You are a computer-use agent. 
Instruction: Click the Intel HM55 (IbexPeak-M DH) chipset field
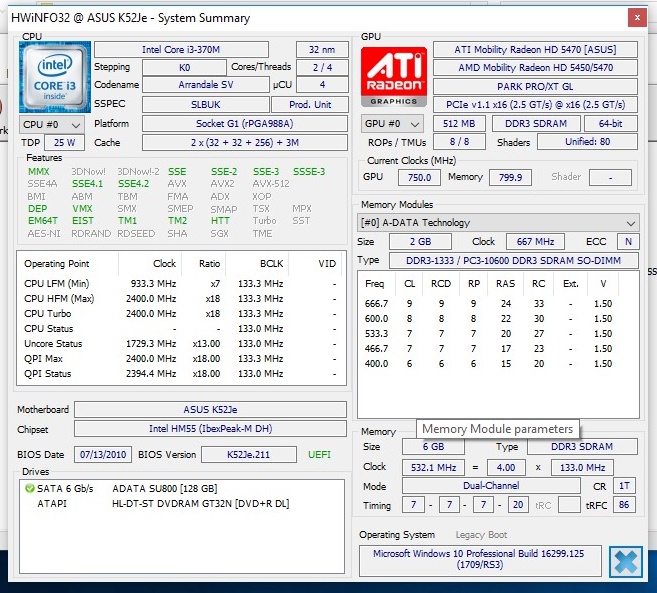pos(210,428)
